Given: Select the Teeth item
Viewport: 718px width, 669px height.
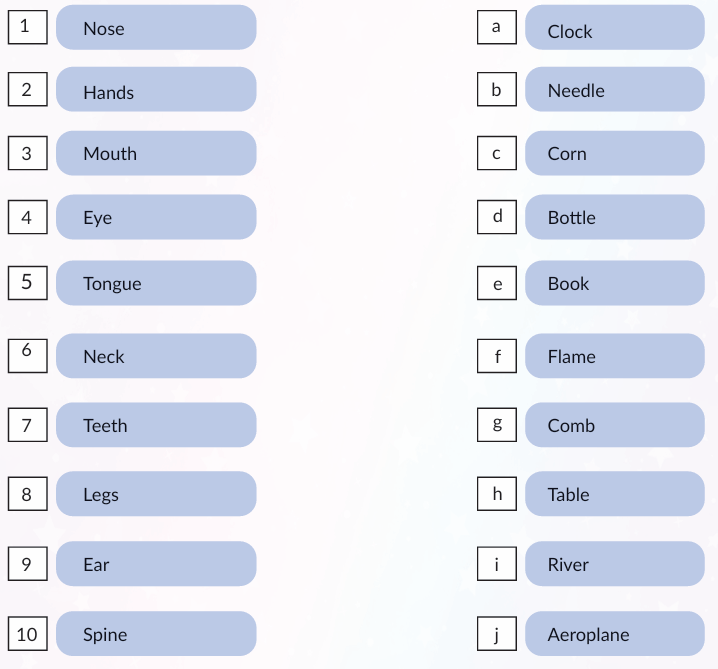Looking at the screenshot, I should pos(155,425).
